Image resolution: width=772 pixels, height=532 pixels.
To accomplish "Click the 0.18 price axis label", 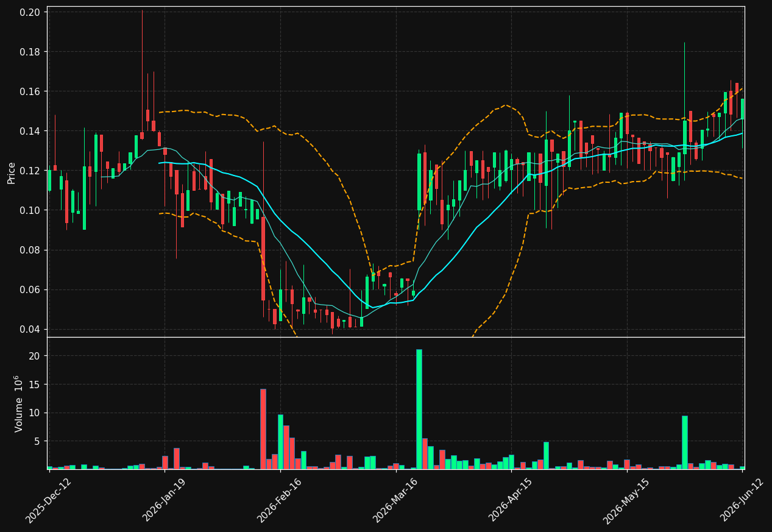I will 31,52.
